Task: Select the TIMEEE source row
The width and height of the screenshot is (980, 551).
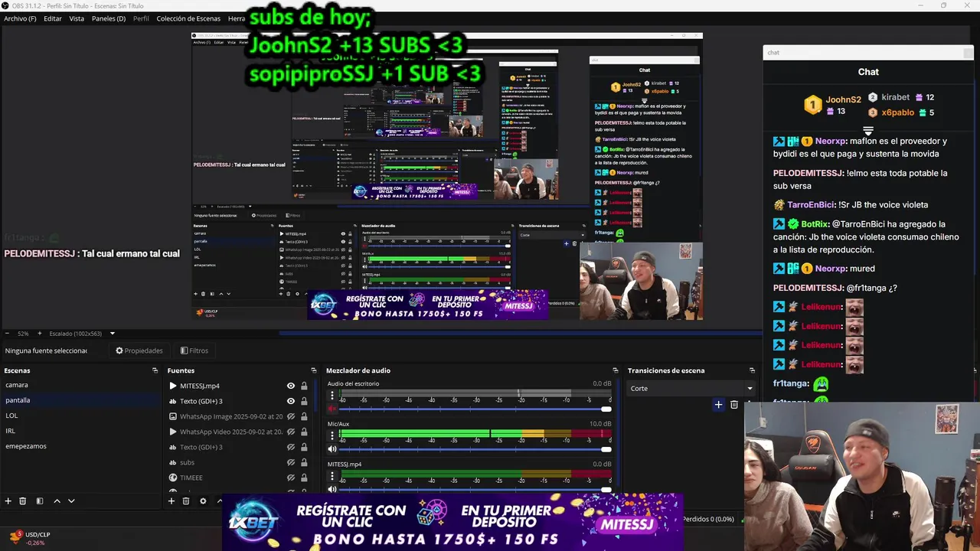Action: coord(239,478)
